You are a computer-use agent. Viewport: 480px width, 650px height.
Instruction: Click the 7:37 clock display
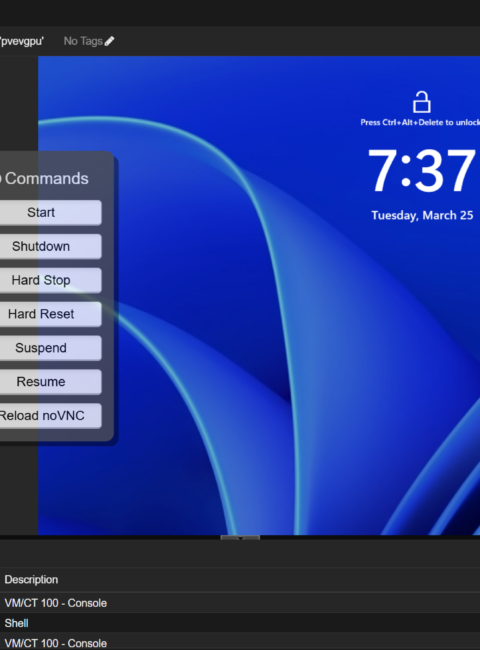422,170
